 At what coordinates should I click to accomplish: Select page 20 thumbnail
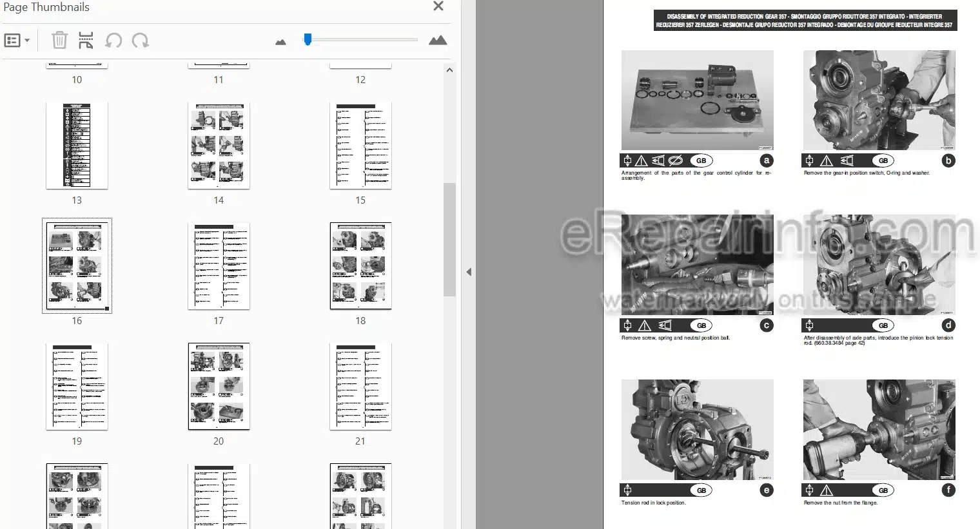pos(219,387)
